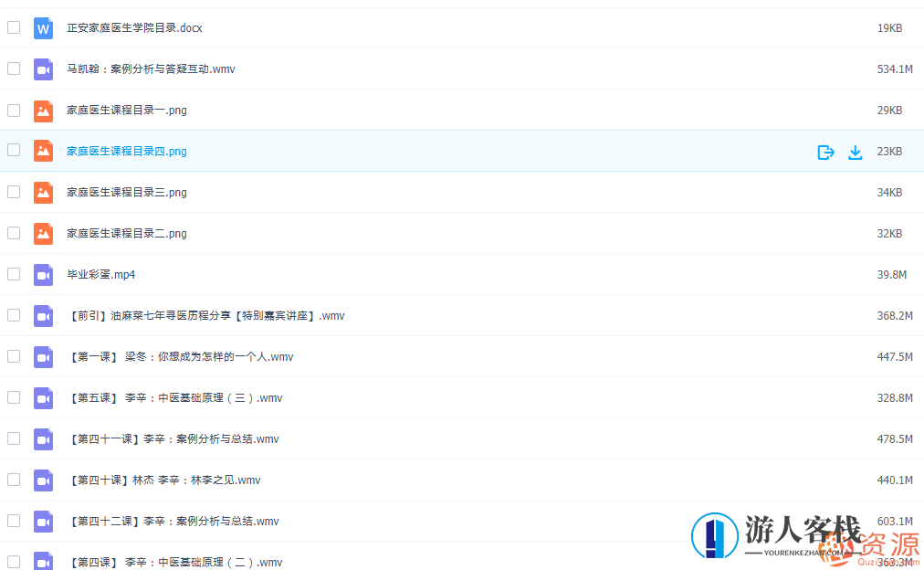Click the video icon for 【第五课】李辛
924x570 pixels.
point(43,397)
